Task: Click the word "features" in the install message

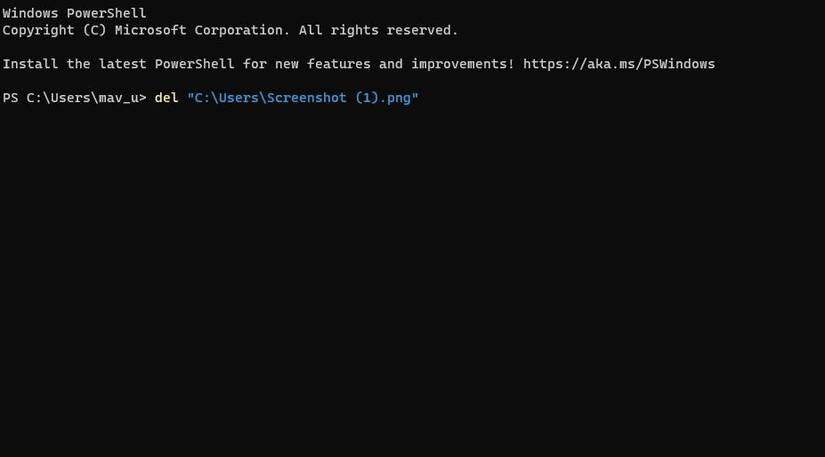Action: (x=339, y=64)
